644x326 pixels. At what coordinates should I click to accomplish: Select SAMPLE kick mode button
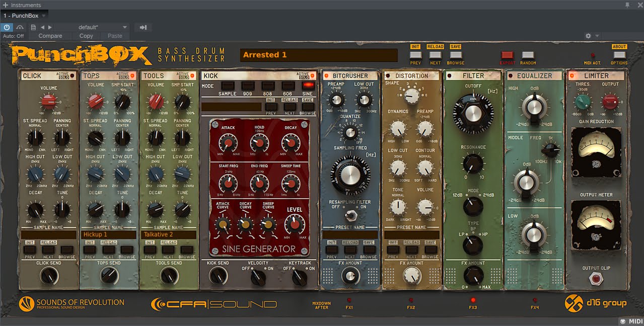(228, 86)
